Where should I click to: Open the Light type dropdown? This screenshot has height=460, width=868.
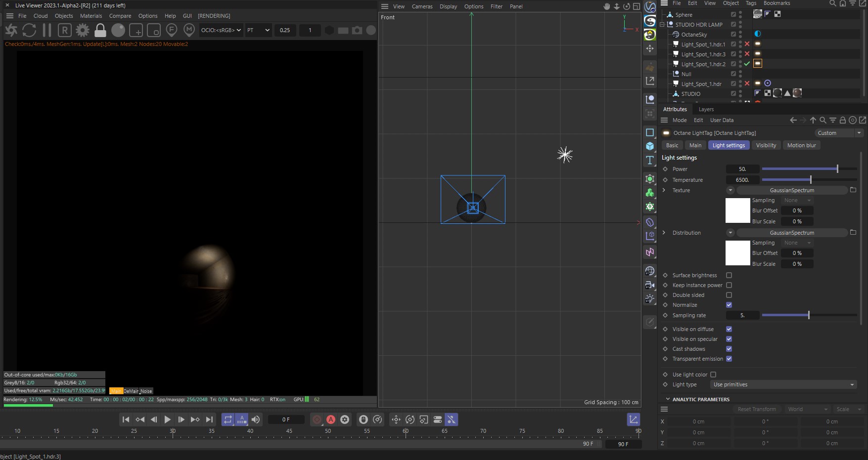pyautogui.click(x=783, y=384)
